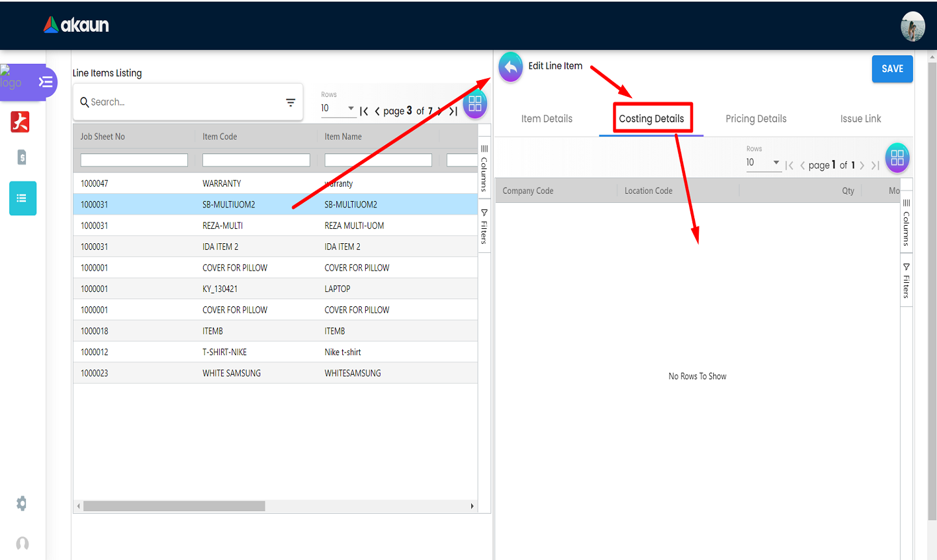The width and height of the screenshot is (937, 560).
Task: Click the grid icon in Costing Details
Action: click(x=897, y=157)
